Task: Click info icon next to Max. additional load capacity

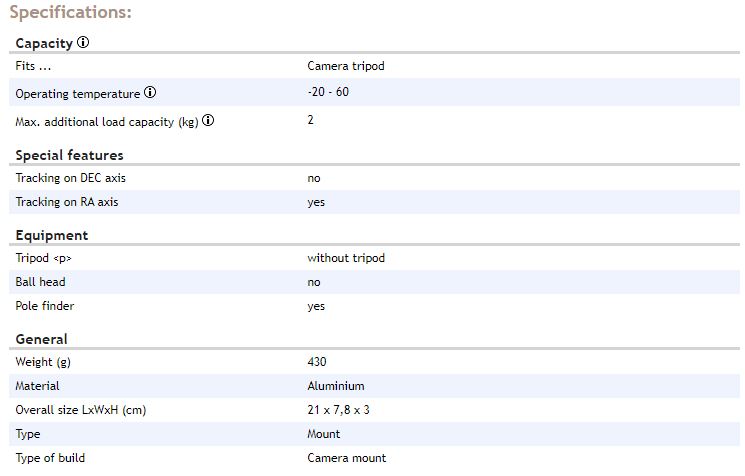Action: pyautogui.click(x=208, y=120)
